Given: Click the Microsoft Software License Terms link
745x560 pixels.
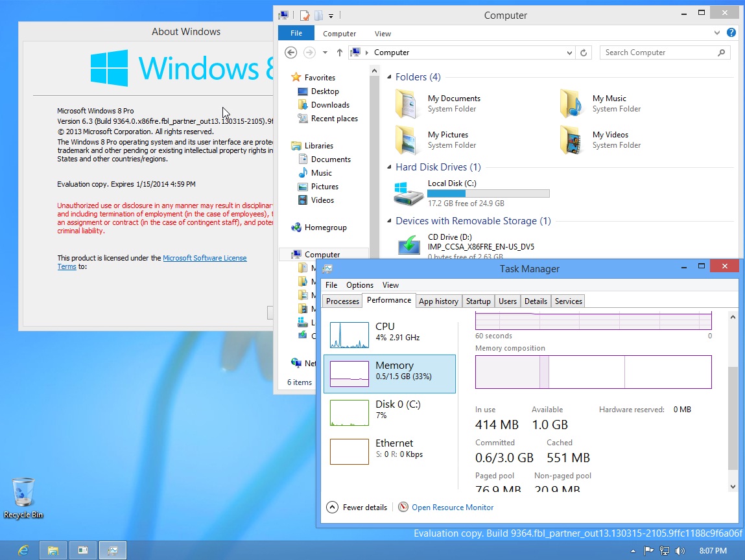Looking at the screenshot, I should (x=205, y=257).
